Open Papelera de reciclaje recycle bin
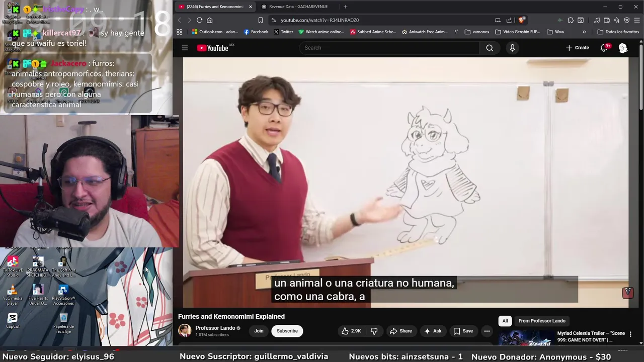 (63, 322)
